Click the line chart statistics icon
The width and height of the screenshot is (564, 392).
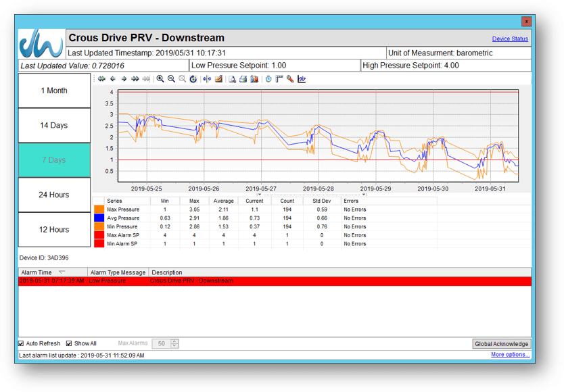click(302, 79)
